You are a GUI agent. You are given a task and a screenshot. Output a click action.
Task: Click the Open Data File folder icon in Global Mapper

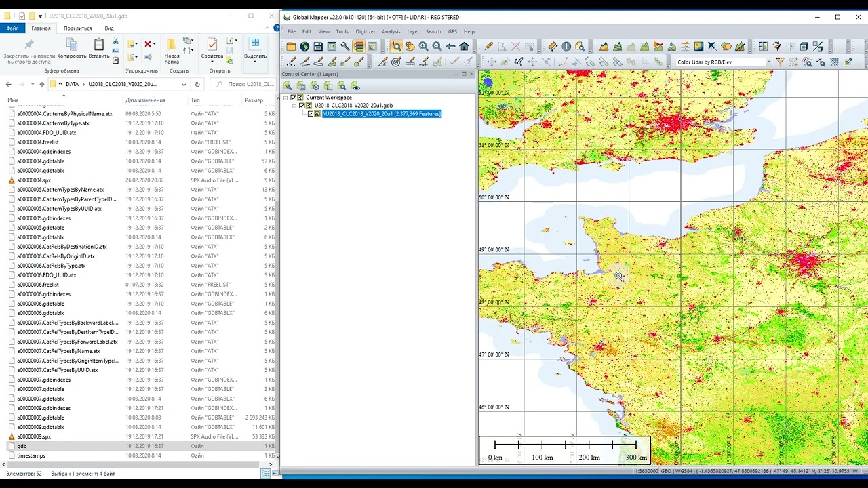pyautogui.click(x=291, y=47)
